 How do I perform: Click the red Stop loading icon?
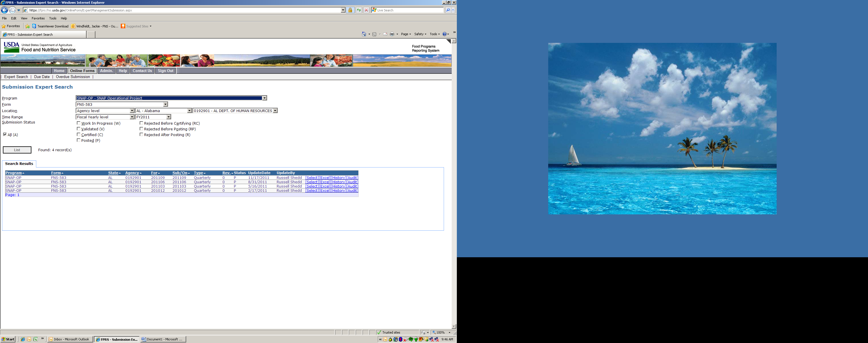coord(366,10)
